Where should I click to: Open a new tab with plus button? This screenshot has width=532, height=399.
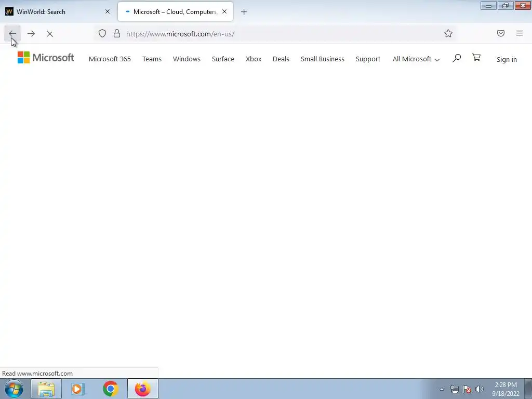pos(244,12)
